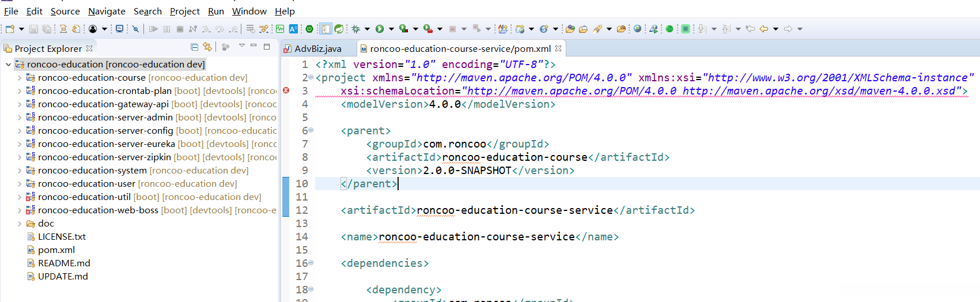
Task: Open the New wizard dropdown arrow
Action: (x=21, y=29)
